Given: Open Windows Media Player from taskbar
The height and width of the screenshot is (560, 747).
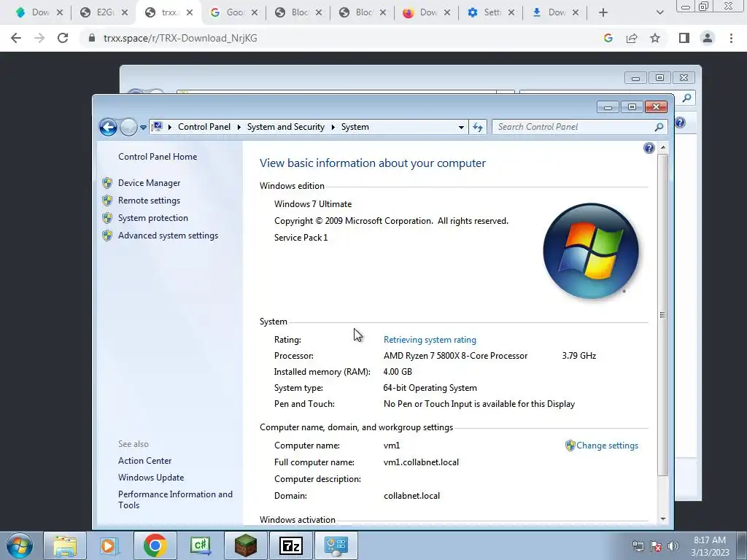Looking at the screenshot, I should pos(108,545).
